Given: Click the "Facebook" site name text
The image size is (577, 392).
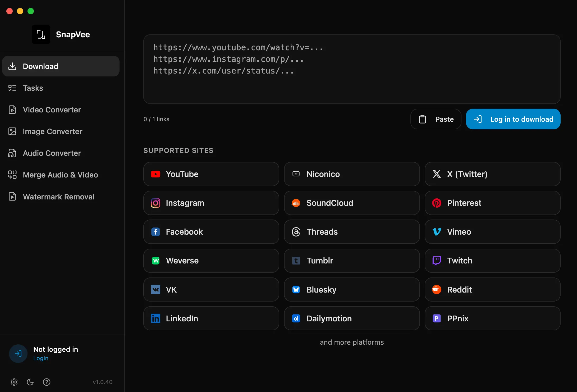Looking at the screenshot, I should click(184, 232).
